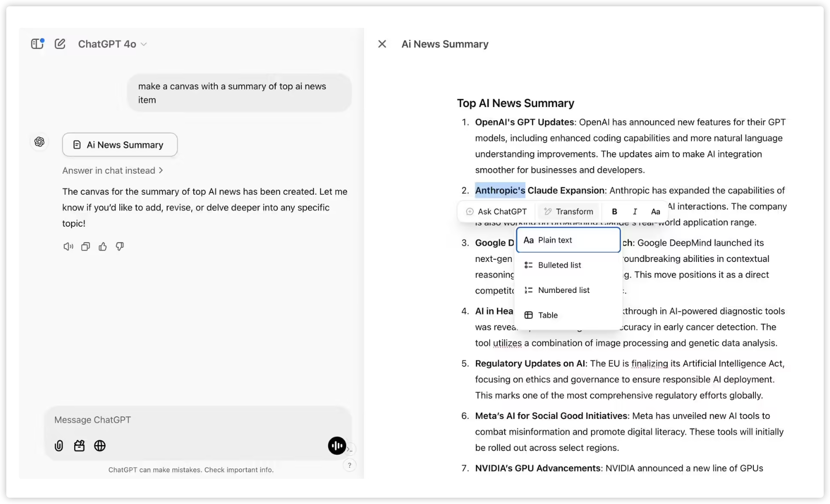Toggle the sidebar panel icon
The width and height of the screenshot is (830, 504).
point(37,44)
